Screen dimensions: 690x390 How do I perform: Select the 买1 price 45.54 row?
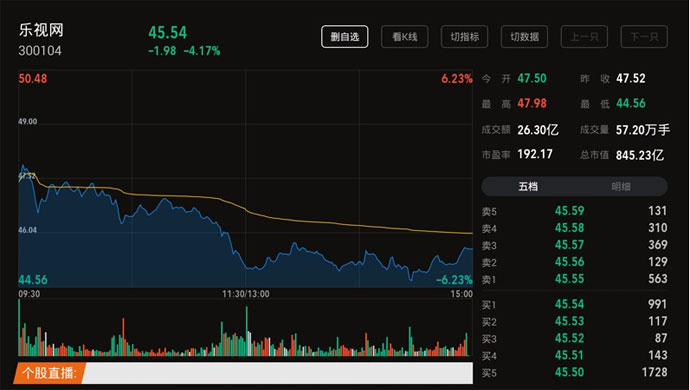574,304
